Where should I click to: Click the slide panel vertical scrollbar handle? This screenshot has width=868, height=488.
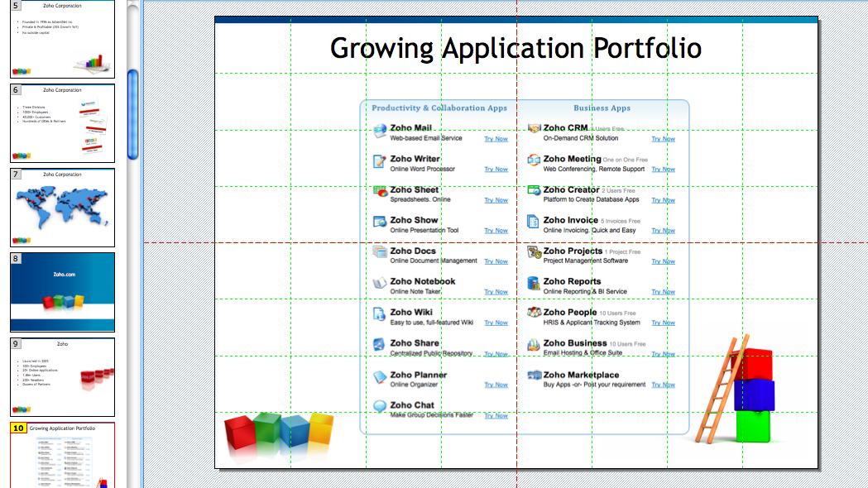pyautogui.click(x=132, y=113)
